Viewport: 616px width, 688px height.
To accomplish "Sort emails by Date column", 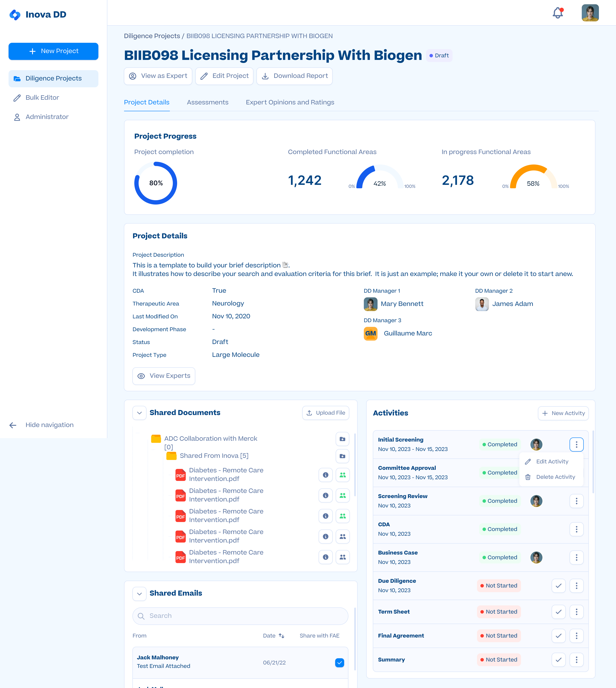I will [x=274, y=636].
